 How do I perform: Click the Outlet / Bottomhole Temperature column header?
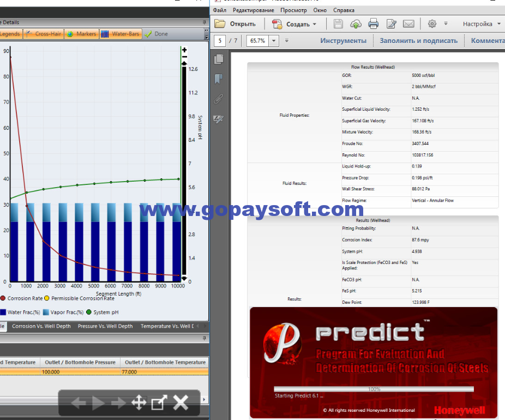point(165,362)
